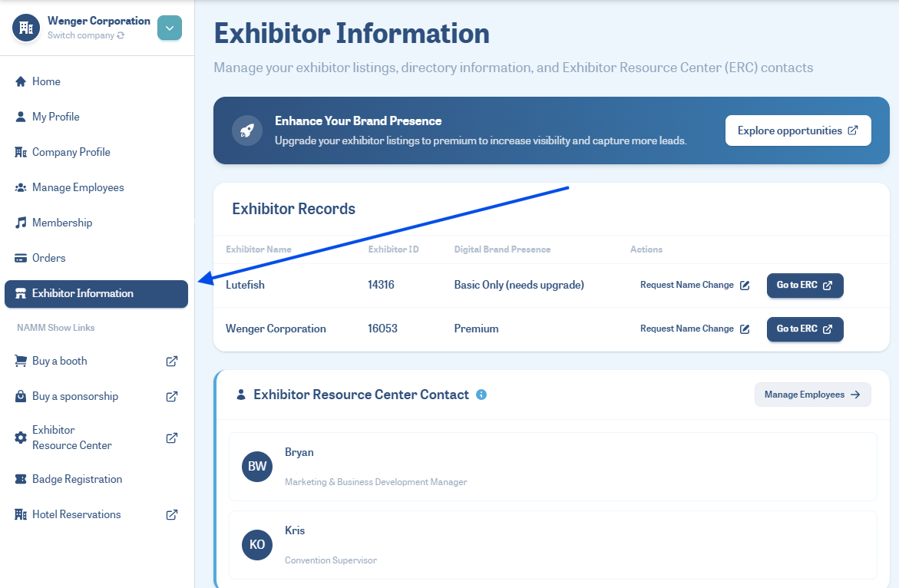
Task: Select Lutefish exhibitor name
Action: [x=245, y=285]
